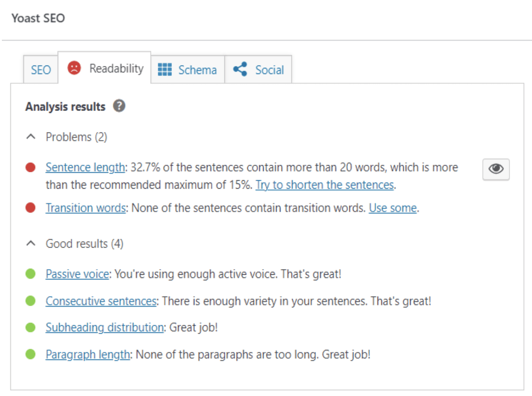532x396 pixels.
Task: Click the green bullet beside Subheading distribution
Action: pos(30,327)
